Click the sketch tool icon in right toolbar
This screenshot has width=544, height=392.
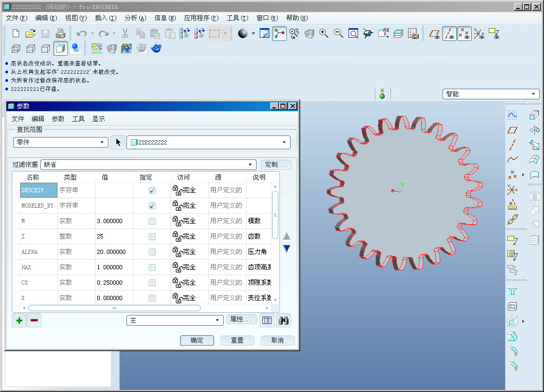(x=513, y=115)
